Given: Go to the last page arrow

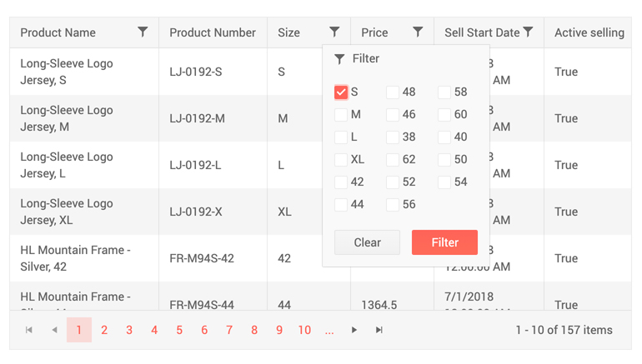Looking at the screenshot, I should tap(379, 330).
